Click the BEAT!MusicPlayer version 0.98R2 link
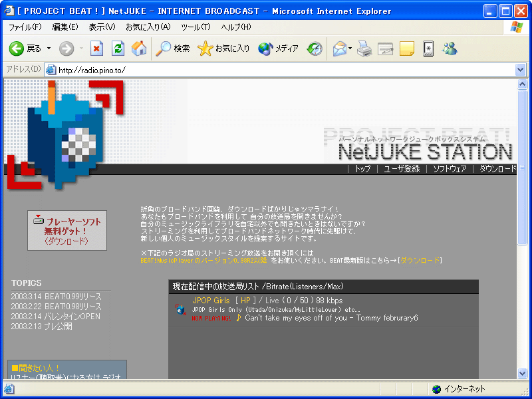The image size is (532, 399). coord(203,261)
